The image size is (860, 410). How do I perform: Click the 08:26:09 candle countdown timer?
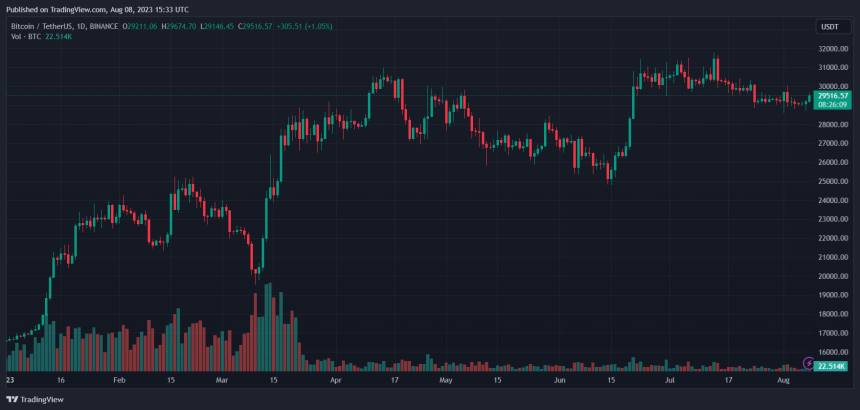pos(832,103)
